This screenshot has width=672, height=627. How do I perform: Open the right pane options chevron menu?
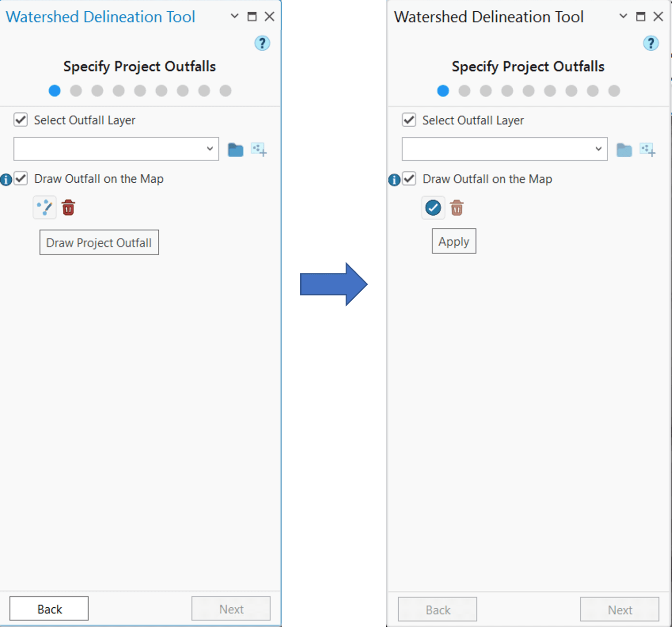point(623,16)
